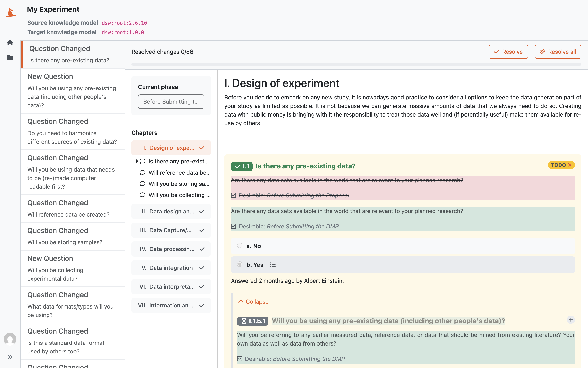Click the hourglass I.1.b.1 badge

pos(253,321)
